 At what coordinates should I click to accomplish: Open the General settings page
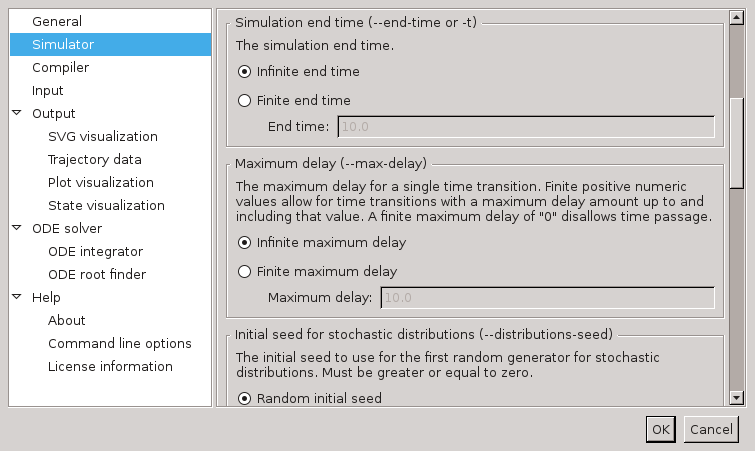pyautogui.click(x=57, y=21)
